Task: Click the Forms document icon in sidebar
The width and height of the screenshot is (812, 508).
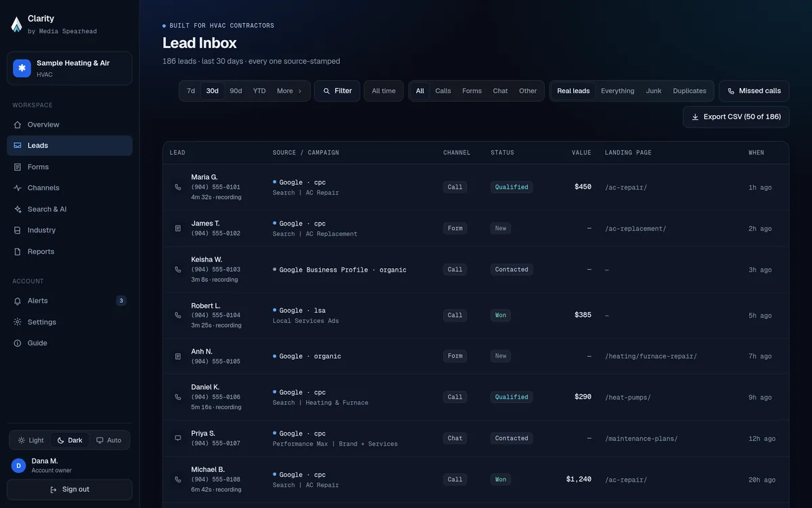Action: pos(18,167)
